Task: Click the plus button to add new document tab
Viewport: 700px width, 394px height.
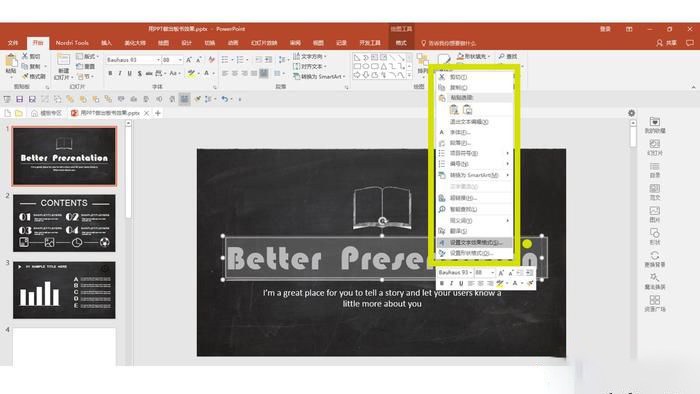Action: pos(158,113)
